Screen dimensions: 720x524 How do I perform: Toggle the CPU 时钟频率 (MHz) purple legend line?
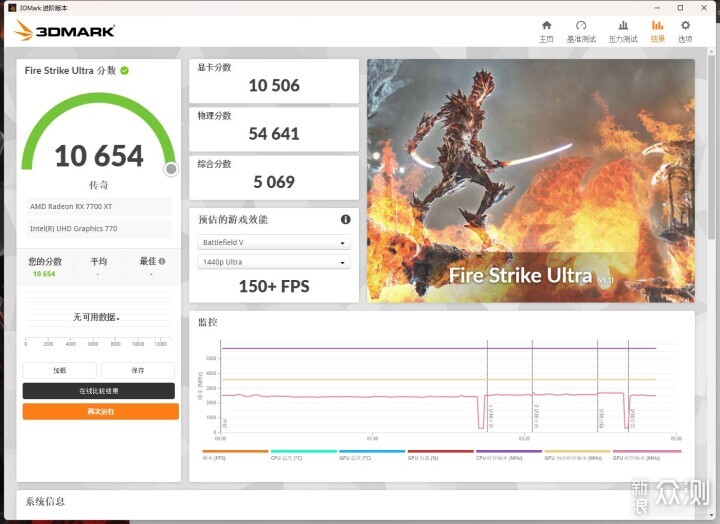(509, 451)
